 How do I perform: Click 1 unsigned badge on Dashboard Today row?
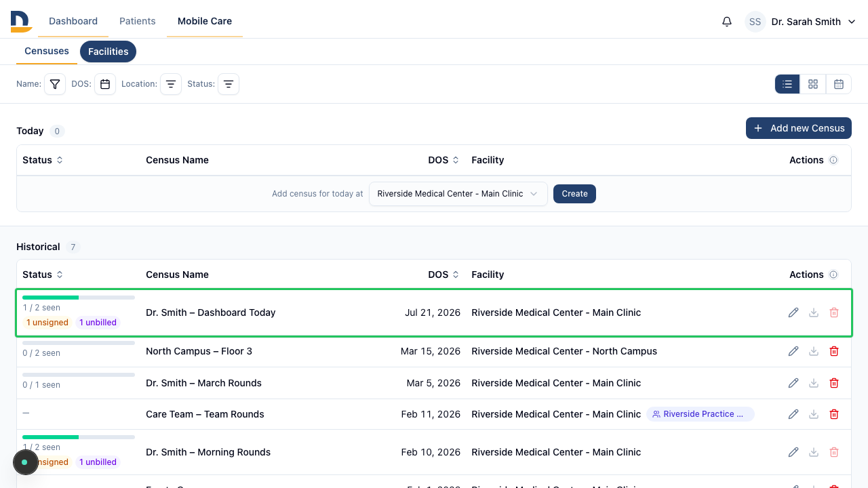pyautogui.click(x=47, y=323)
